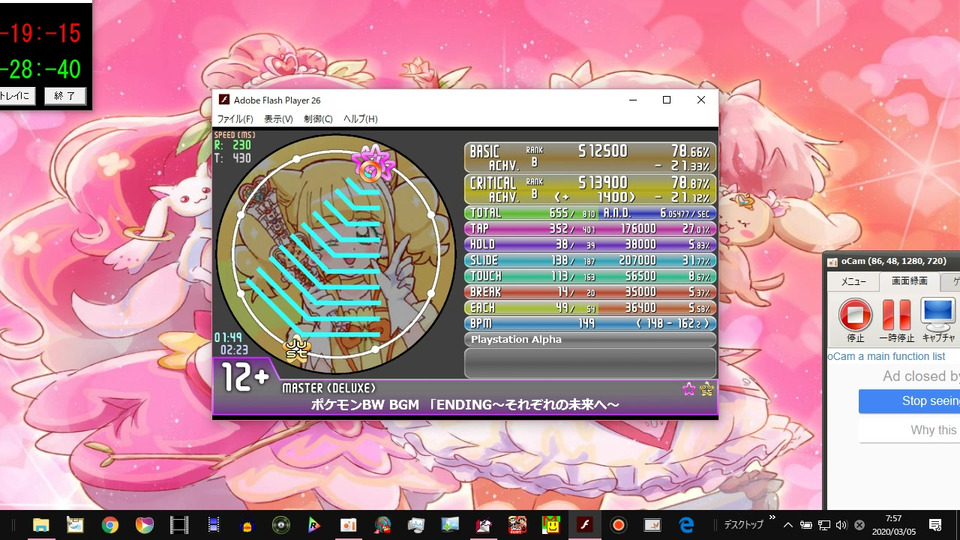Screen dimensions: 960x540
Task: Click the yellow star marker at circle bottom
Action: pyautogui.click(x=297, y=350)
